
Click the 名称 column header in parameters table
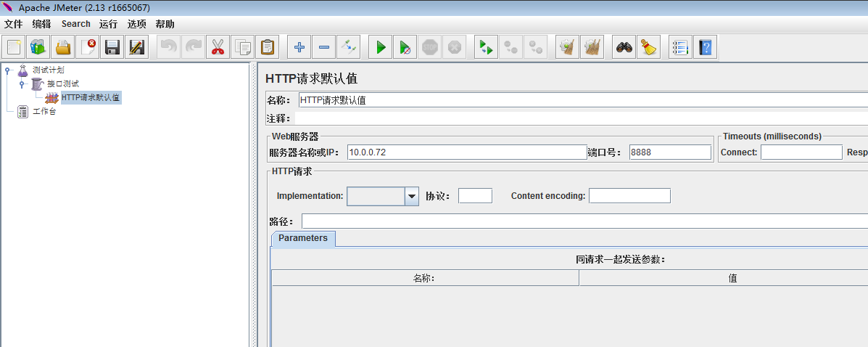tap(425, 278)
